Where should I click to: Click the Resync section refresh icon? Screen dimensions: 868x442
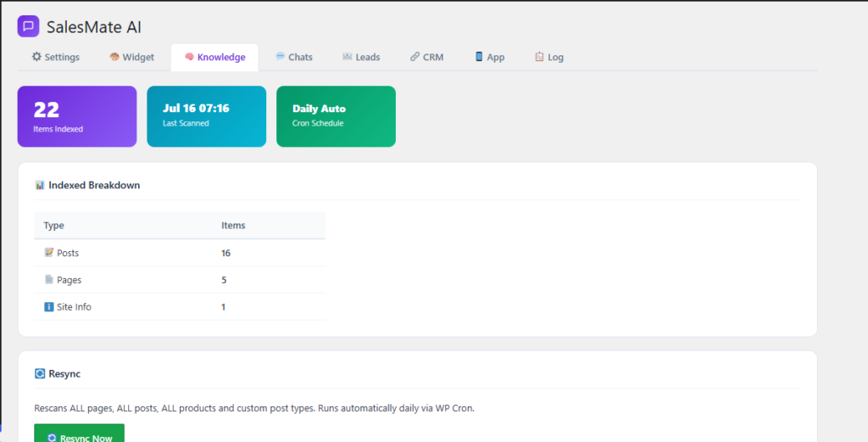[39, 374]
